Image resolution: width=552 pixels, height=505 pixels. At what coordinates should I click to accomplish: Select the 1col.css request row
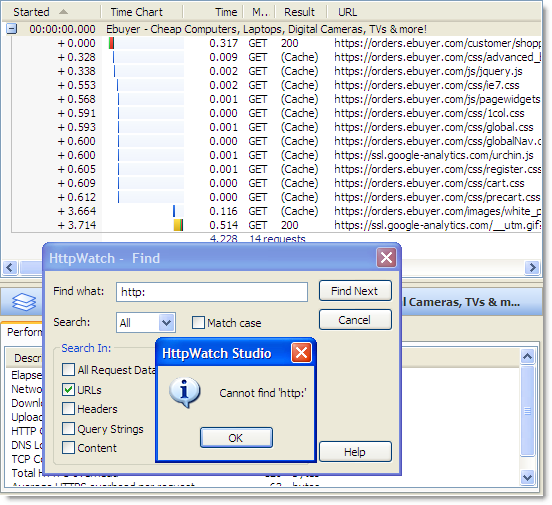tap(276, 113)
